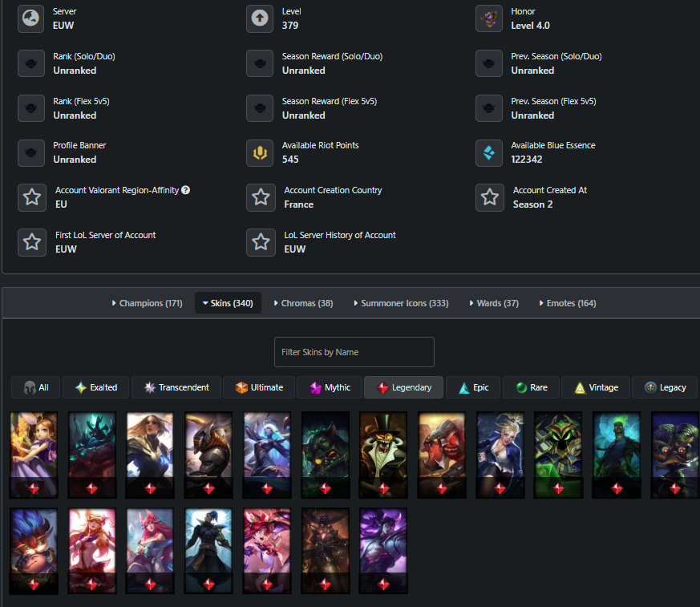
Task: Click the Prev. Season (Solo/Duo) emblem icon
Action: point(489,63)
